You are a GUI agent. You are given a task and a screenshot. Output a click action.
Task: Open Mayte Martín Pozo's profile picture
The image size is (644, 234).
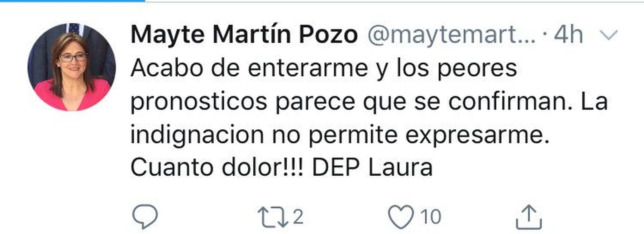[72, 67]
